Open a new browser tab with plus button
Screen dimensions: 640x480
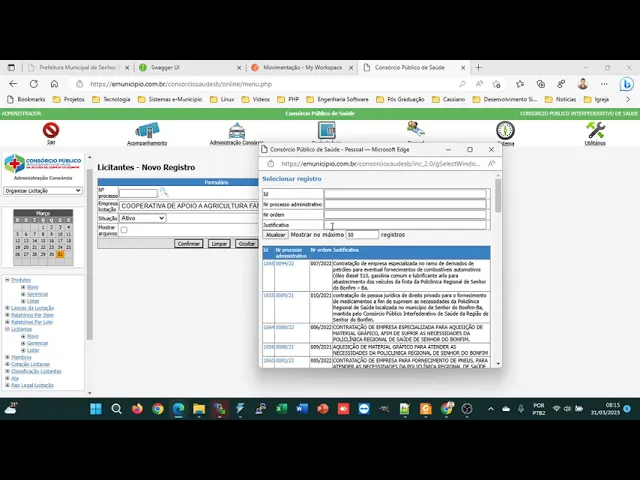[479, 67]
